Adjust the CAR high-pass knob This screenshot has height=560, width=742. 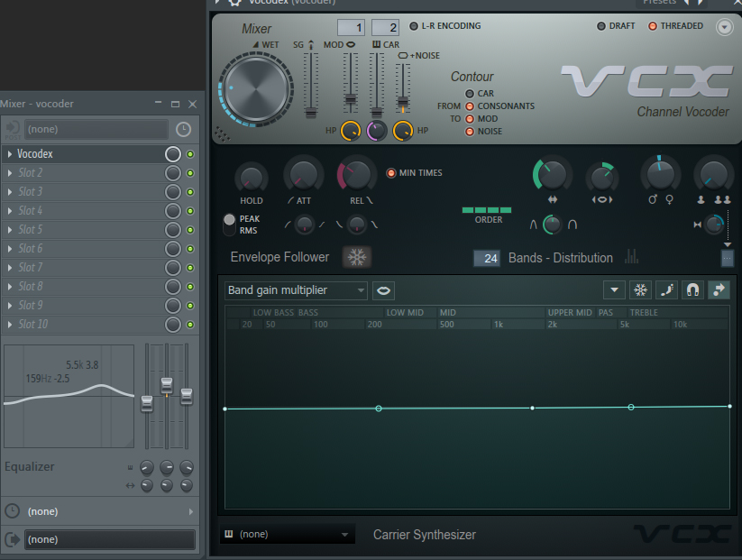coord(403,131)
